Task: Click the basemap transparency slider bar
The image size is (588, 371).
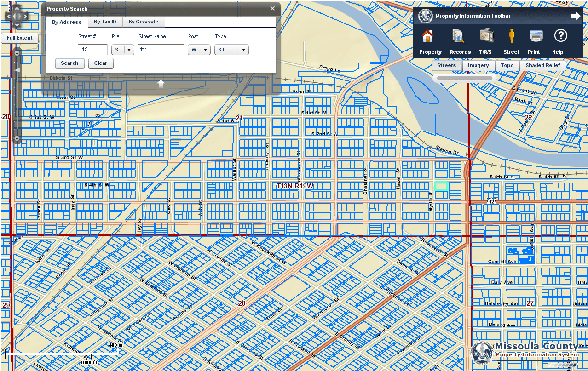Action: pyautogui.click(x=465, y=78)
